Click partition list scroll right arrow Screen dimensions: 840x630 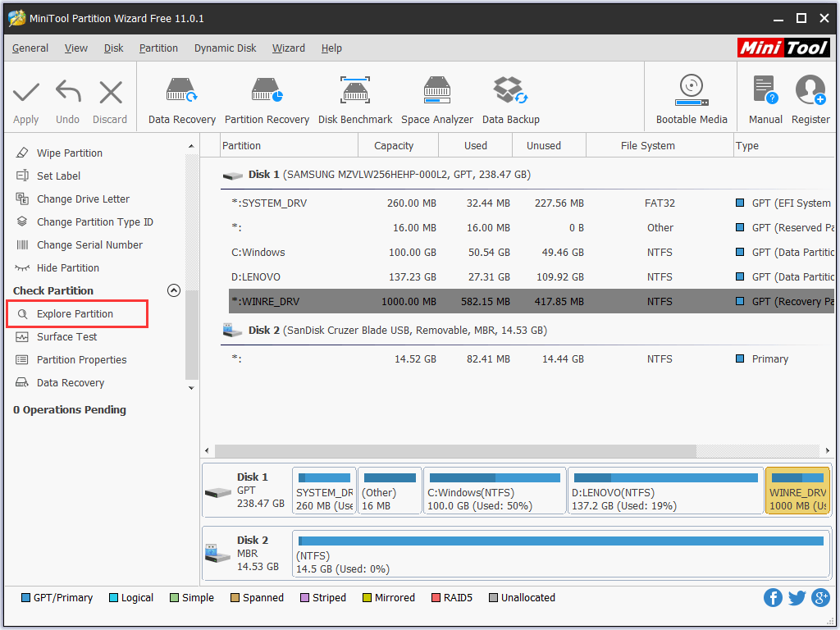(828, 450)
